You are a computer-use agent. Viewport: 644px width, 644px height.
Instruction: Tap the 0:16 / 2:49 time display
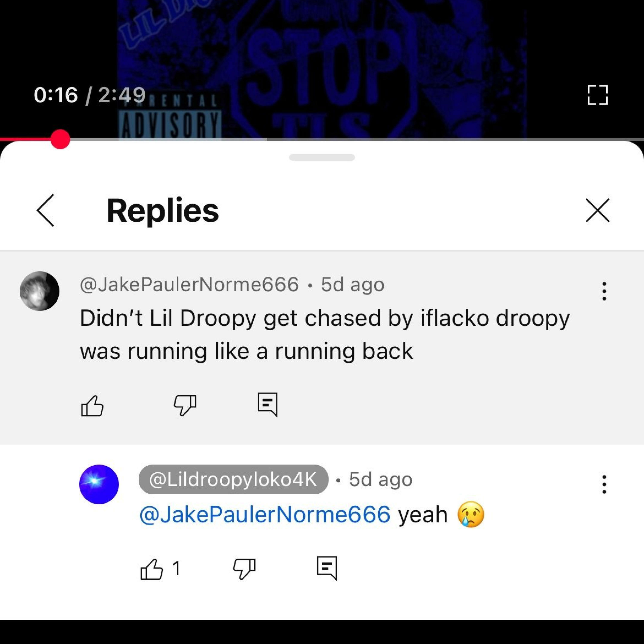tap(90, 95)
